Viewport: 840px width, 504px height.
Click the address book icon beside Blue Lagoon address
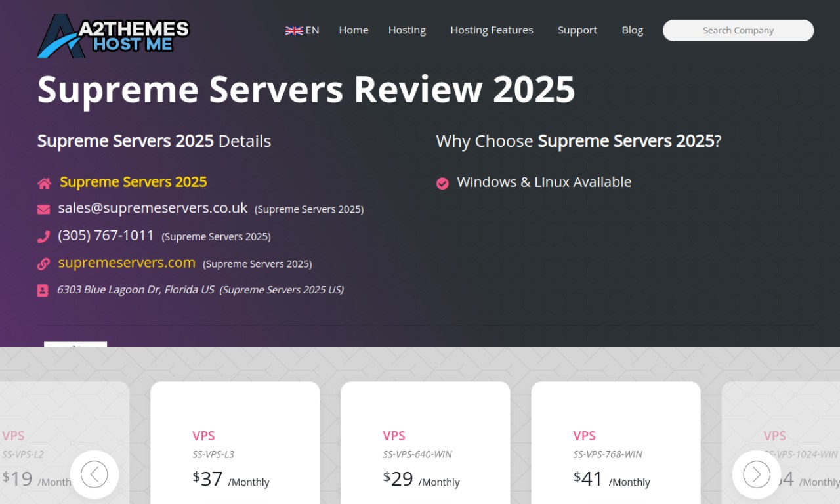click(x=43, y=290)
